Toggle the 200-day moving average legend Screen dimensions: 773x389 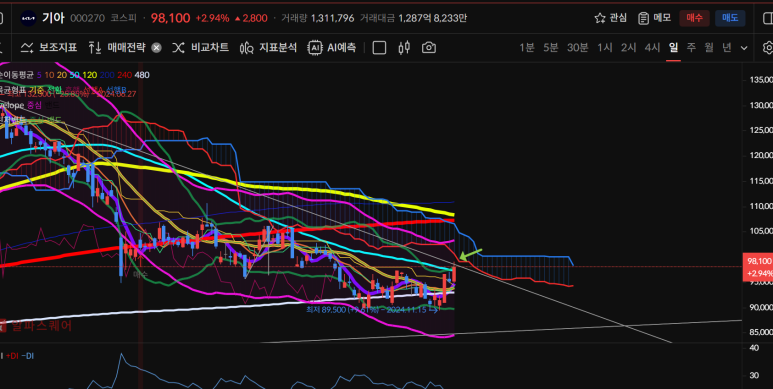(x=107, y=75)
